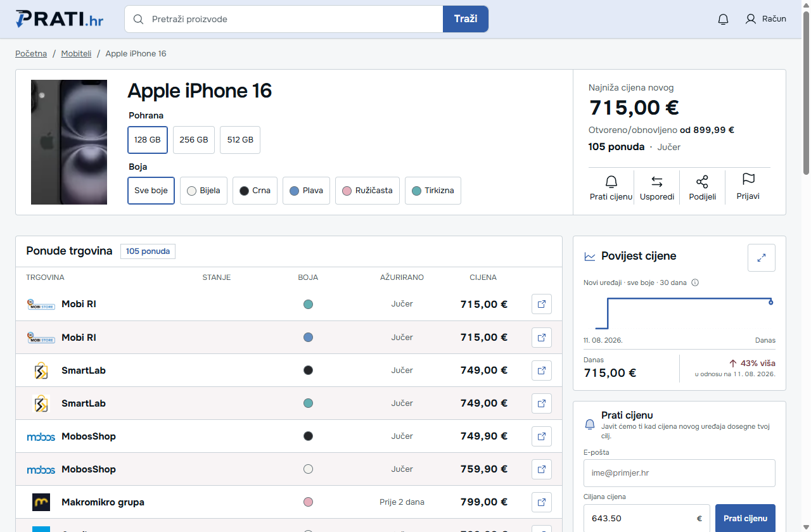
Task: Select the Sve boje color filter
Action: coord(151,191)
